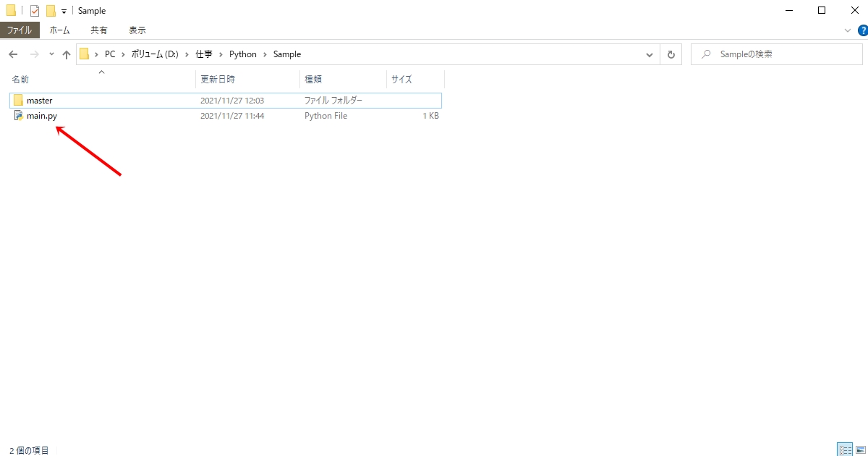The height and width of the screenshot is (456, 868).
Task: Switch to the 表示 ribbon tab
Action: tap(137, 30)
